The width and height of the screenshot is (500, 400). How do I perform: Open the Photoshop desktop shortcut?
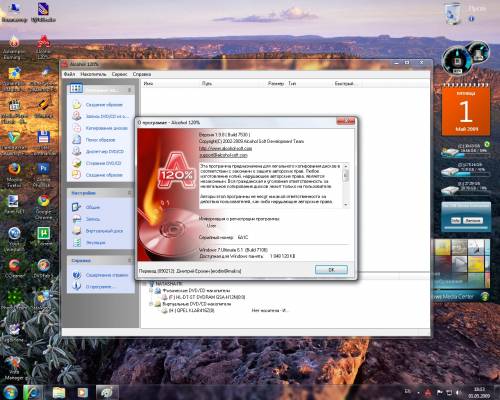click(43, 175)
